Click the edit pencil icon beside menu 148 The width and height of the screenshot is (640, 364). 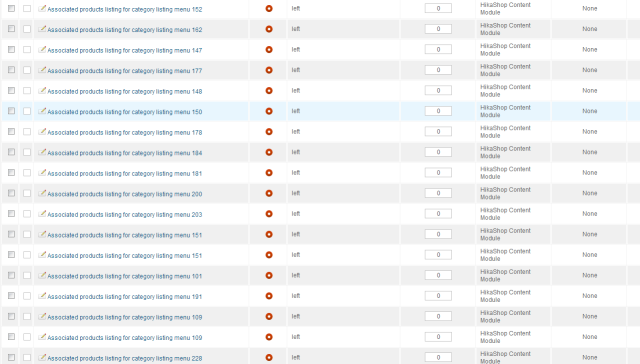pyautogui.click(x=42, y=90)
